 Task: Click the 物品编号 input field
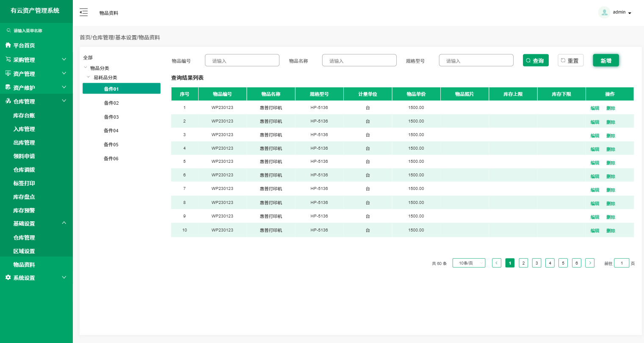point(242,61)
